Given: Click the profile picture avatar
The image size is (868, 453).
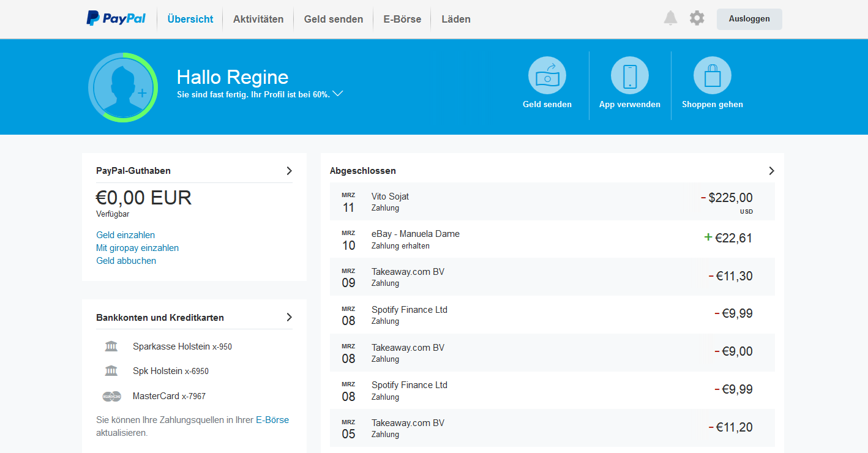Looking at the screenshot, I should 123,87.
